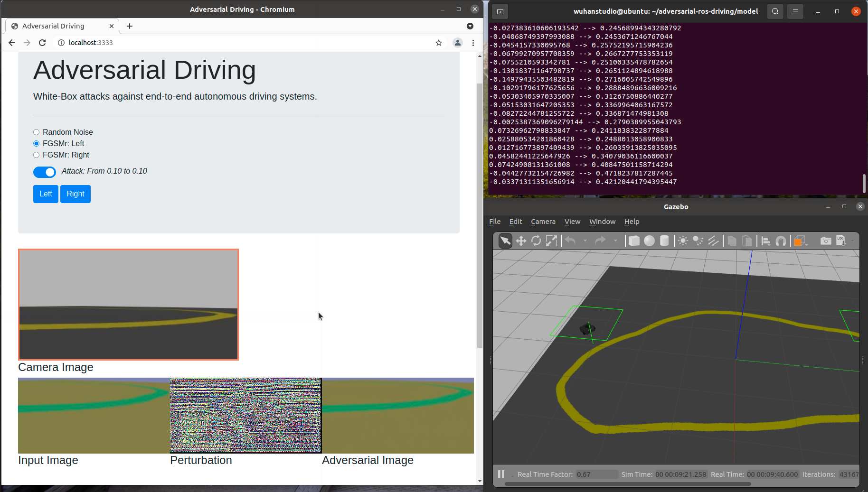Switch to the Adversarial Driving tab
The height and width of the screenshot is (492, 868).
[62, 26]
